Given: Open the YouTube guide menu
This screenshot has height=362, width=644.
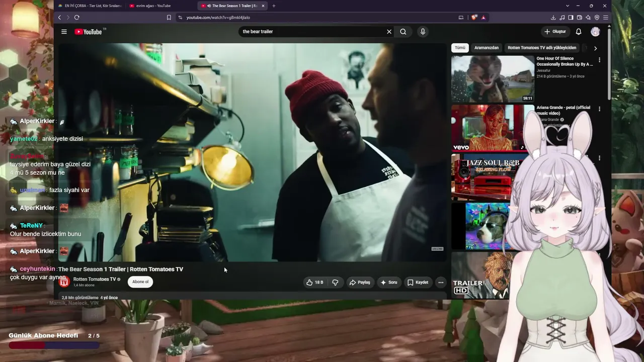Looking at the screenshot, I should point(64,32).
